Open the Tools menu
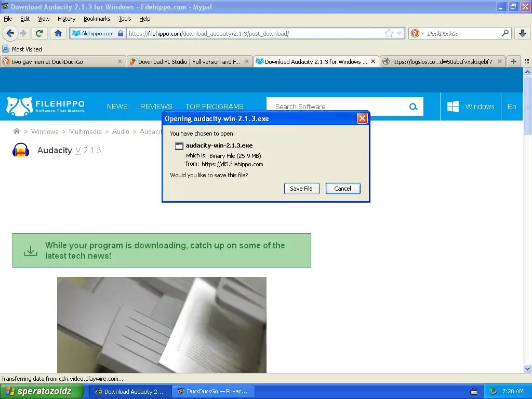The image size is (532, 399). [x=125, y=19]
